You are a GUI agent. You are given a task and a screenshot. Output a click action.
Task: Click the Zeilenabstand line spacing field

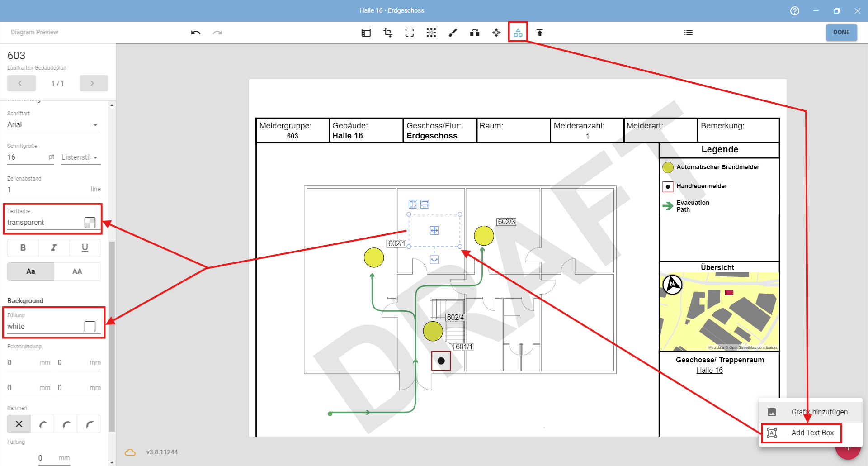pos(54,190)
